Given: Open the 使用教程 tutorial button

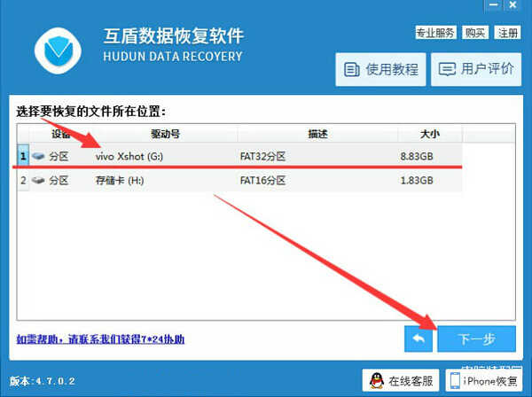Looking at the screenshot, I should tap(380, 69).
